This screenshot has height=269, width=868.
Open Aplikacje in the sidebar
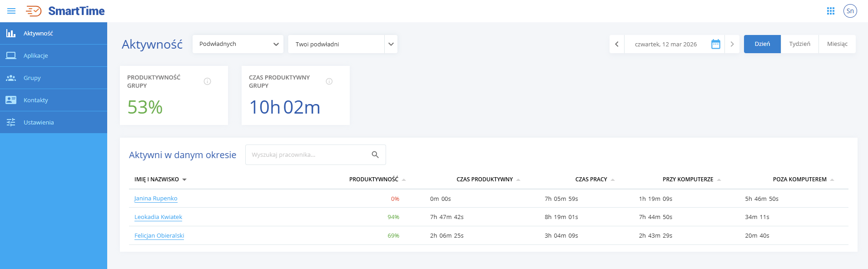[x=54, y=55]
